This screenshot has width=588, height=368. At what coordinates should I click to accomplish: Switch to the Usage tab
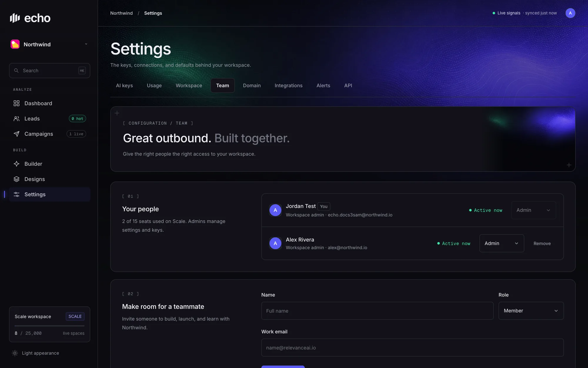coord(154,86)
